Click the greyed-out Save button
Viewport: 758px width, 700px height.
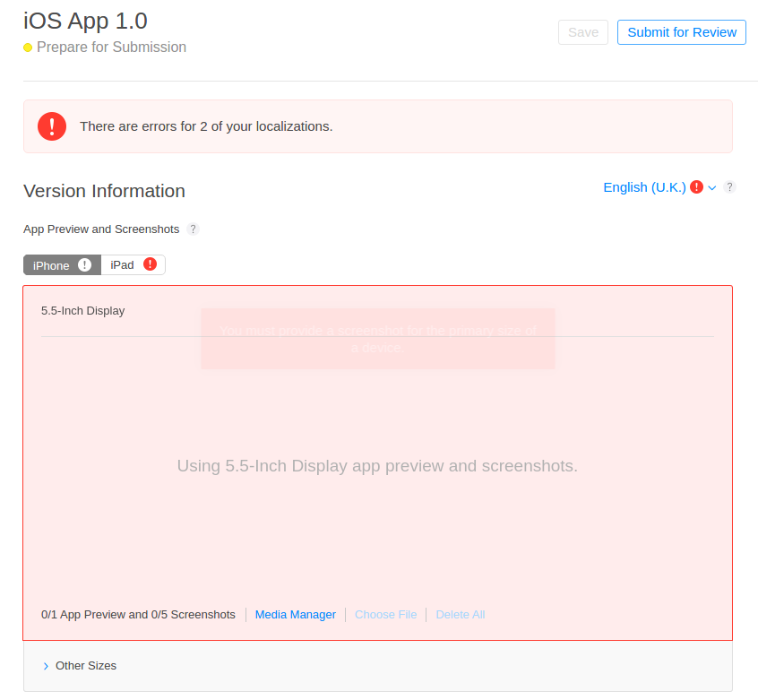click(583, 32)
